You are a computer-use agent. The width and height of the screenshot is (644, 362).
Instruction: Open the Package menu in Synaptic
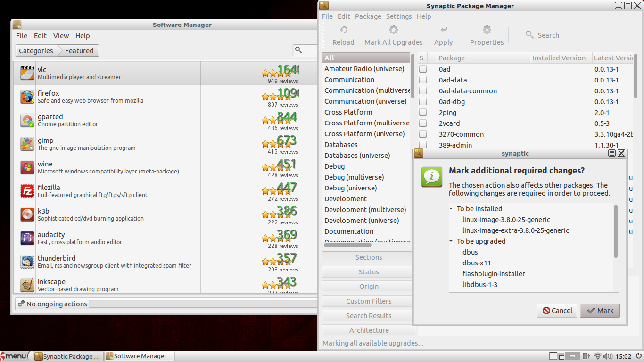point(368,16)
